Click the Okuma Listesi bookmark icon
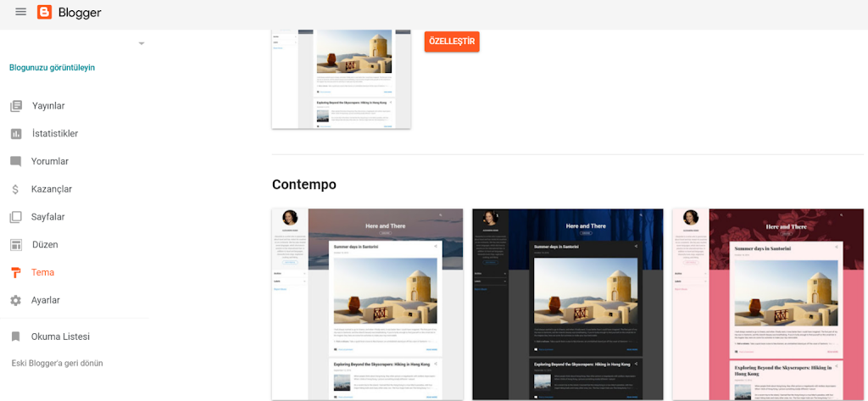The height and width of the screenshot is (401, 868). pyautogui.click(x=15, y=337)
